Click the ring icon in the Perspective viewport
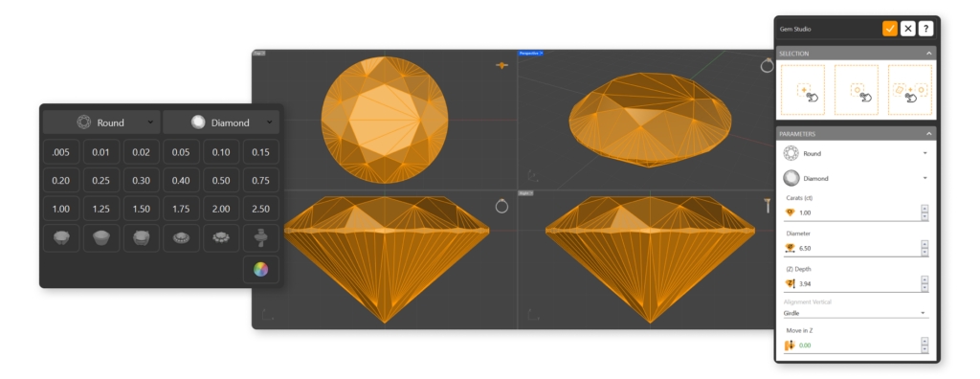This screenshot has height=379, width=980. (767, 65)
